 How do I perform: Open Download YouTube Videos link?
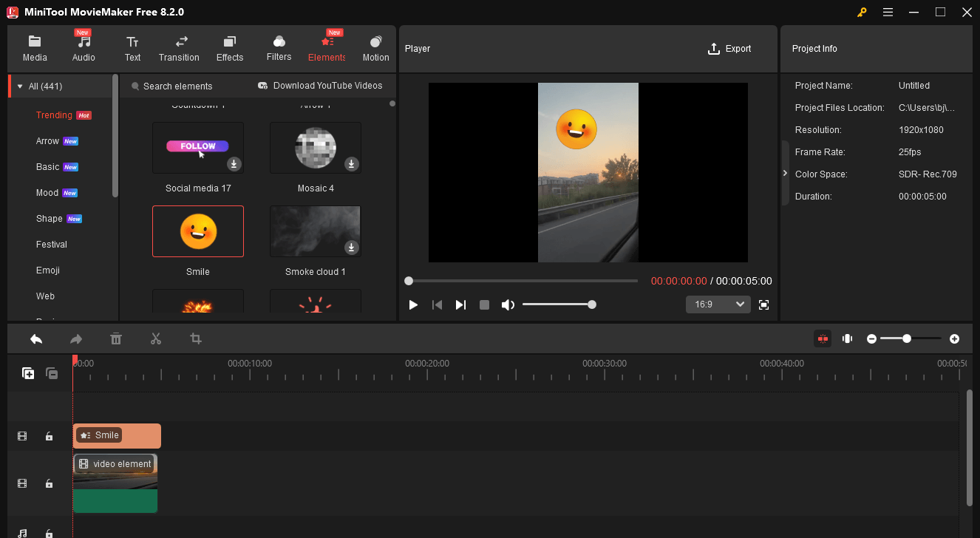[320, 86]
